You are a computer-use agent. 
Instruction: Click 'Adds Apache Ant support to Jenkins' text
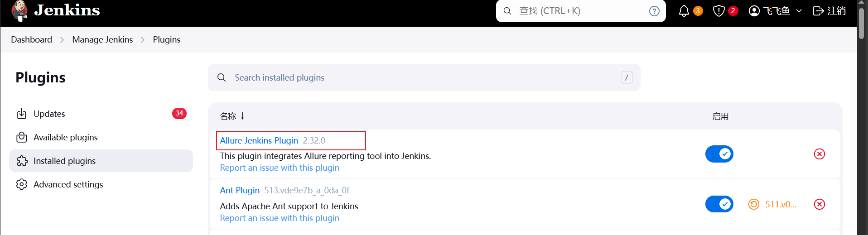(289, 206)
